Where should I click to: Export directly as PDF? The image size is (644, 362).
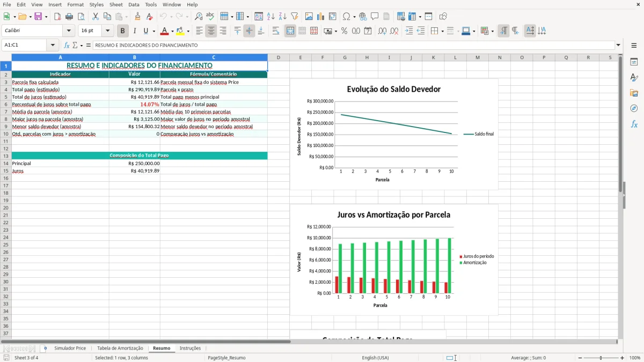(57, 17)
